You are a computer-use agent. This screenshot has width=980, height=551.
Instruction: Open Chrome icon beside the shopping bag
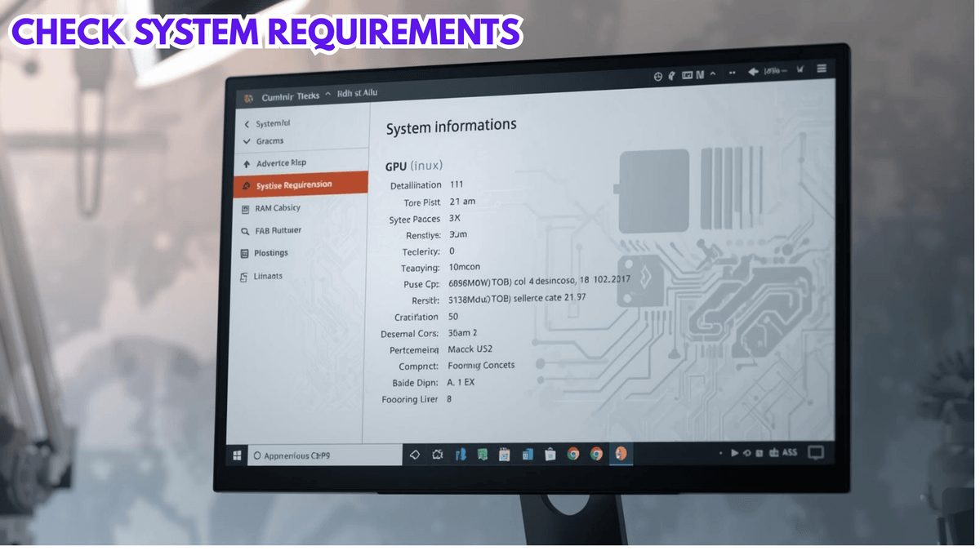pyautogui.click(x=573, y=454)
